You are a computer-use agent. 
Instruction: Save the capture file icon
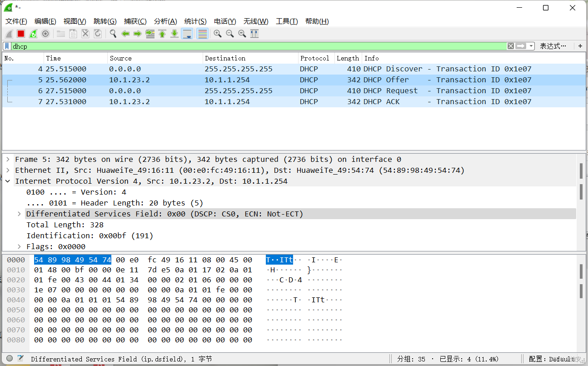point(73,34)
